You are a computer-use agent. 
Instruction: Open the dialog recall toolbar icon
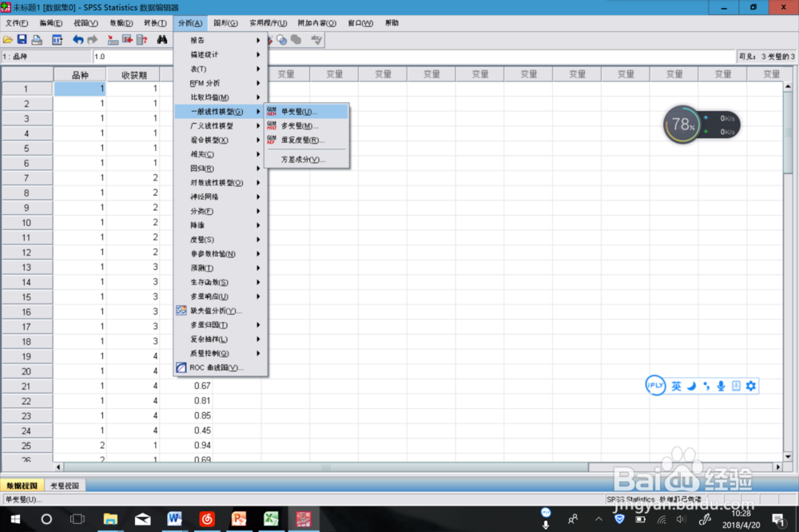coord(57,40)
